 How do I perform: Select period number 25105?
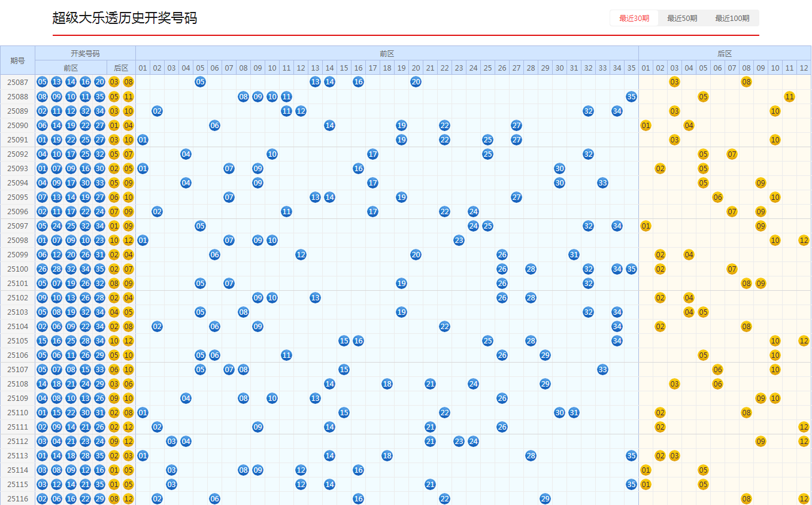point(17,340)
